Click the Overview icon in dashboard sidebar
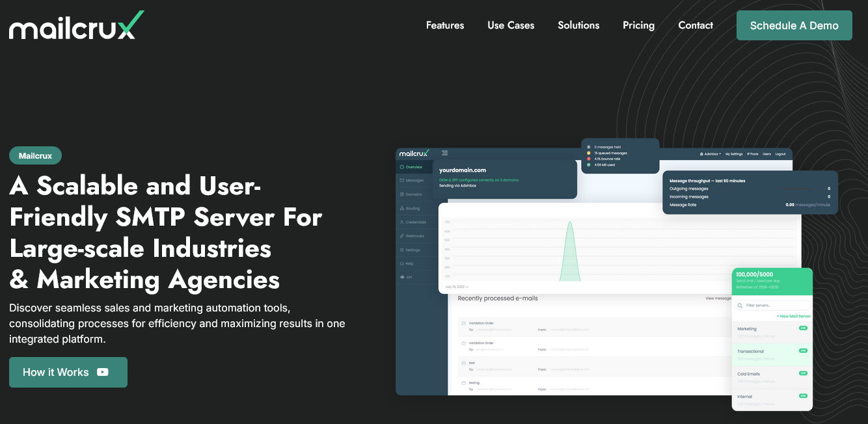The height and width of the screenshot is (424, 868). point(401,167)
